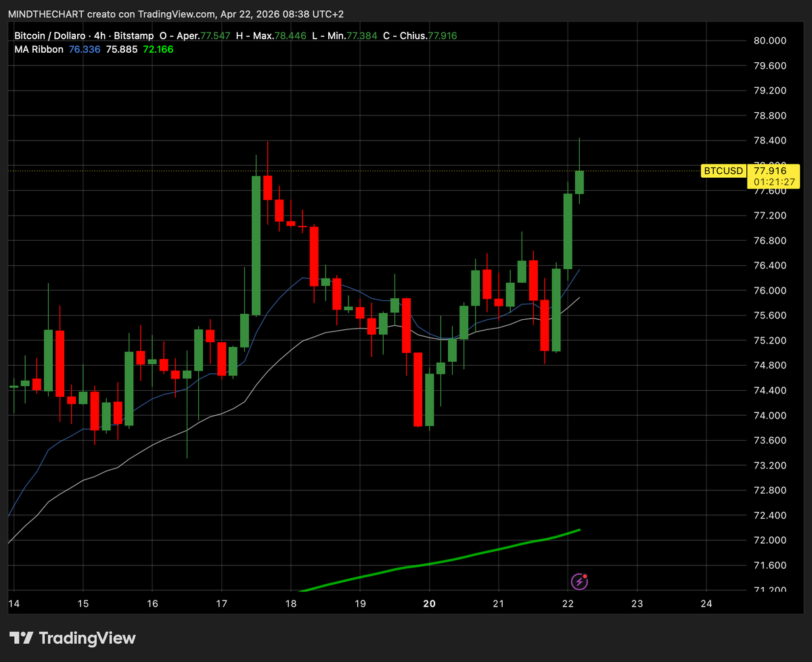Click the 76.000 price axis label
812x662 pixels.
pyautogui.click(x=769, y=291)
